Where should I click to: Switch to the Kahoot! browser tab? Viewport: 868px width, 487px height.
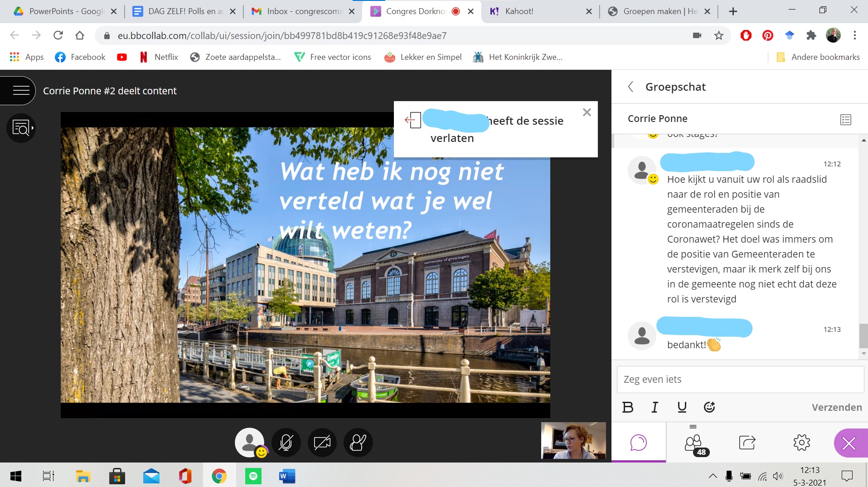pyautogui.click(x=519, y=11)
